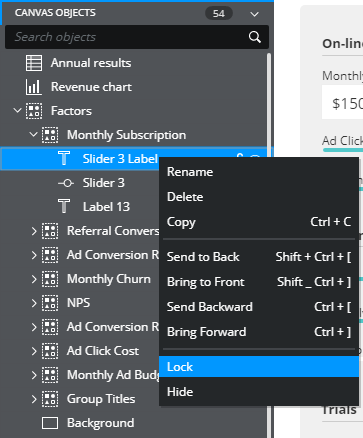This screenshot has width=363, height=438.
Task: Expand the Group Titles group
Action: [34, 399]
